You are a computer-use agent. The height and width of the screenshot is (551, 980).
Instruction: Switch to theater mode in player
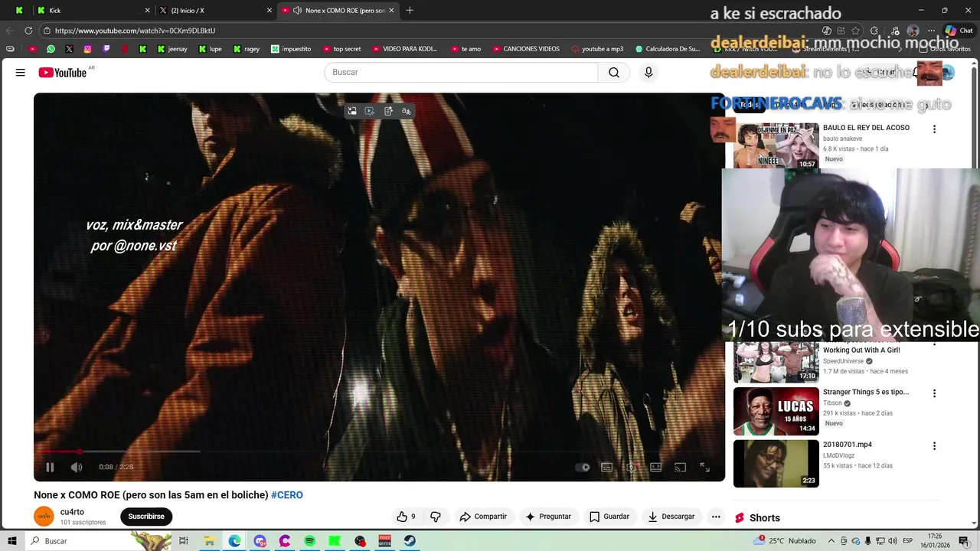point(655,467)
